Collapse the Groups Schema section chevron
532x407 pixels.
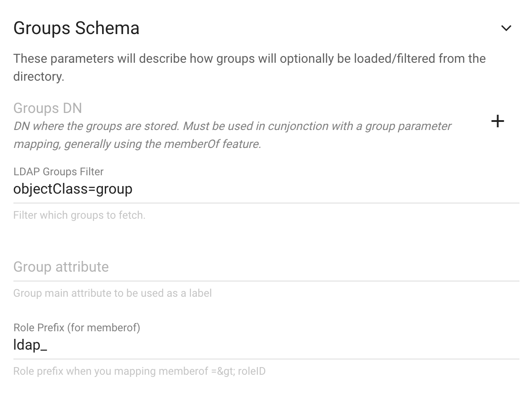coord(506,28)
